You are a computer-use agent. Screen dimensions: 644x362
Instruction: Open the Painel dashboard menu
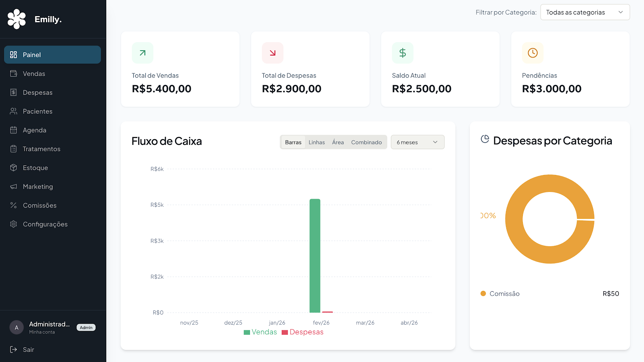pos(32,55)
